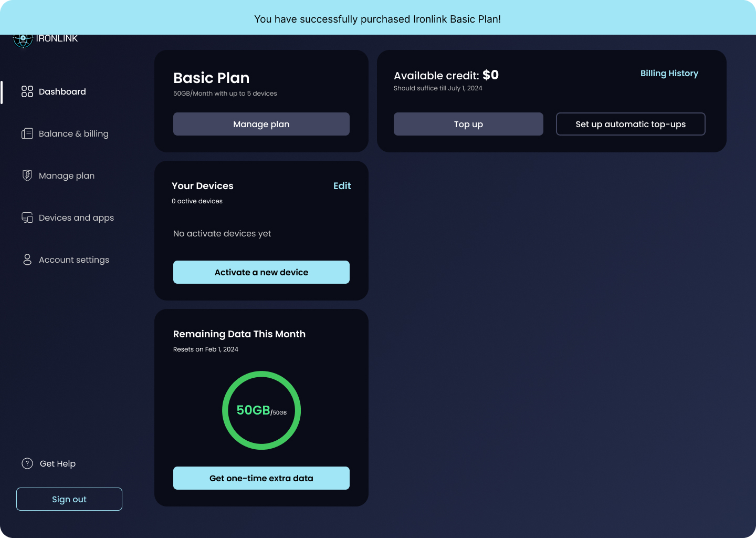The image size is (756, 538).
Task: Click the Dashboard grid icon
Action: click(x=27, y=91)
